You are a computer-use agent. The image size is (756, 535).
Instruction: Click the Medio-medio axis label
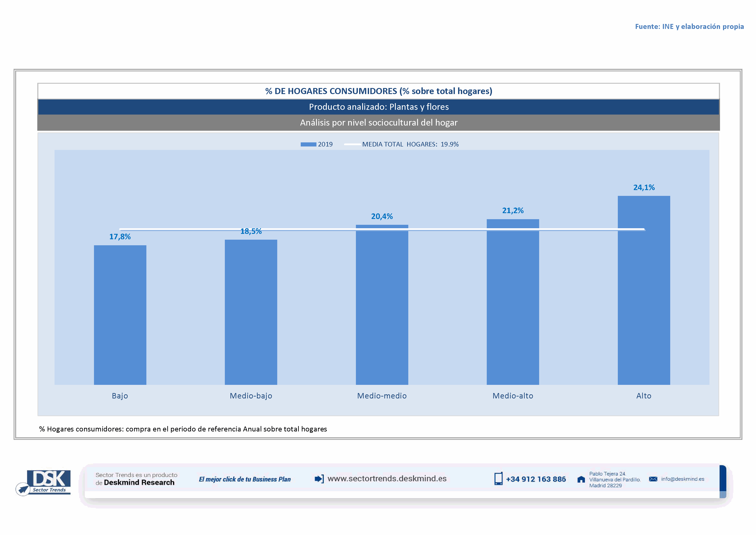(382, 396)
